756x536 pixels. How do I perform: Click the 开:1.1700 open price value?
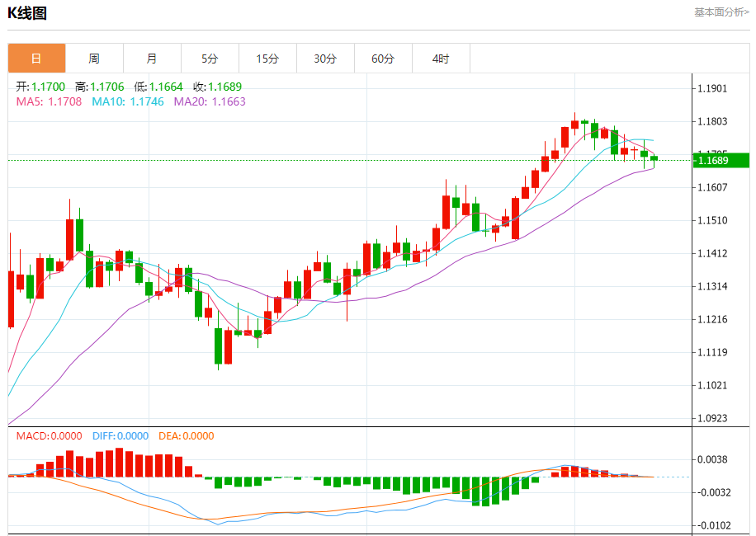(40, 87)
